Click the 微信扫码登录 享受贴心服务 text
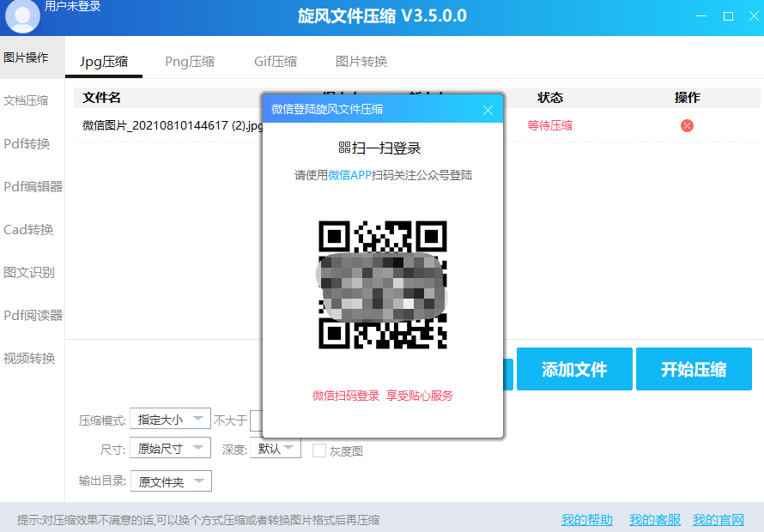Screen dimensions: 764x532 (x=383, y=396)
